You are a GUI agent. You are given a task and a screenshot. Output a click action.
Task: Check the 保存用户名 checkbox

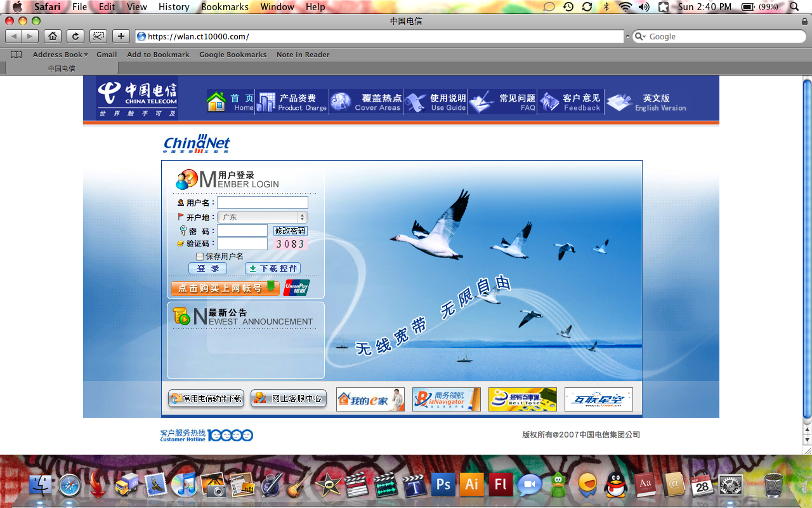pos(200,257)
